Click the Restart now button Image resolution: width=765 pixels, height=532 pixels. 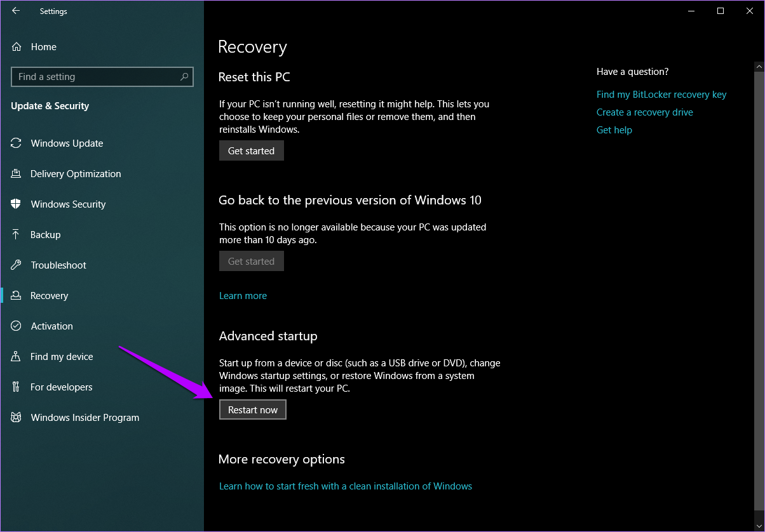(x=253, y=409)
